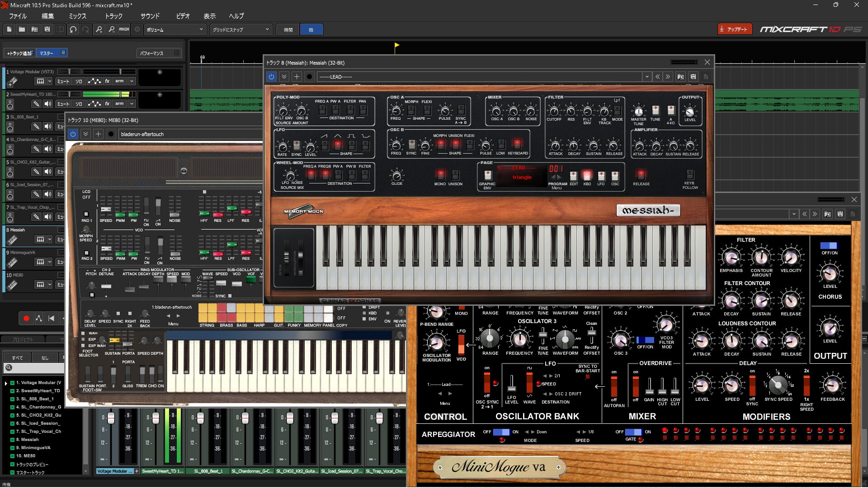Uncheck 3. SL_808_Beat_1 checkbox
This screenshot has width=868, height=488.
12,399
